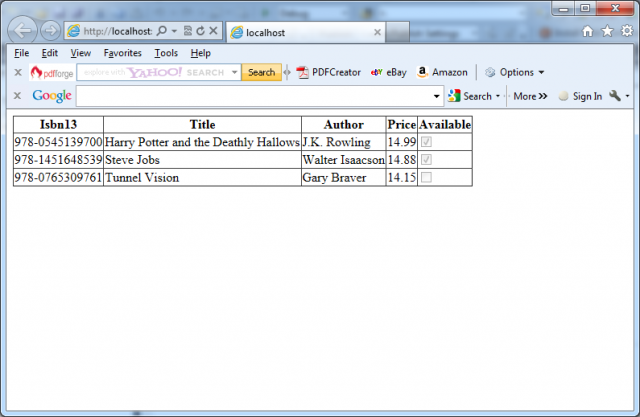Go back with the browser Back arrow
Screen dimensions: 640x417
pyautogui.click(x=22, y=30)
